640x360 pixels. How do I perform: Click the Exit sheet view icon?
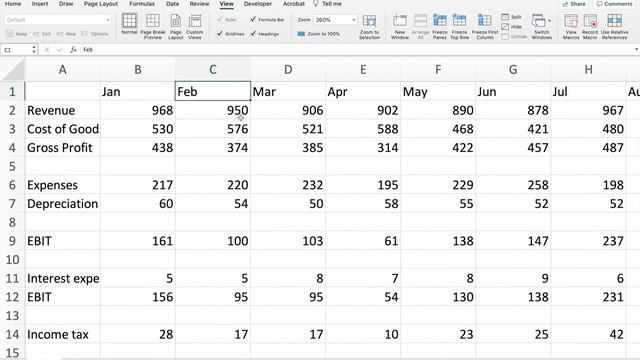pos(36,34)
